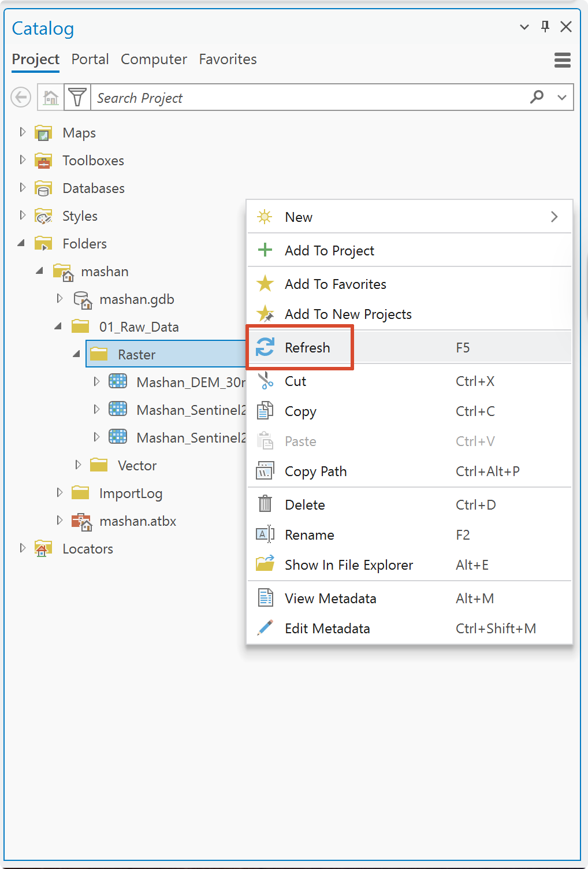This screenshot has height=869, width=588.
Task: Collapse the 01_Raw_Data folder node
Action: [58, 326]
